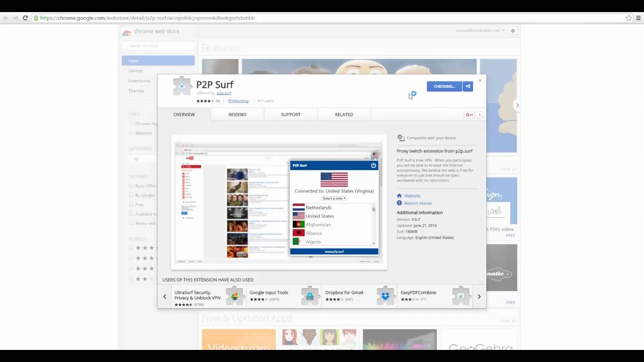
Task: Click the GeoGebra app tile in the background
Action: click(x=480, y=340)
